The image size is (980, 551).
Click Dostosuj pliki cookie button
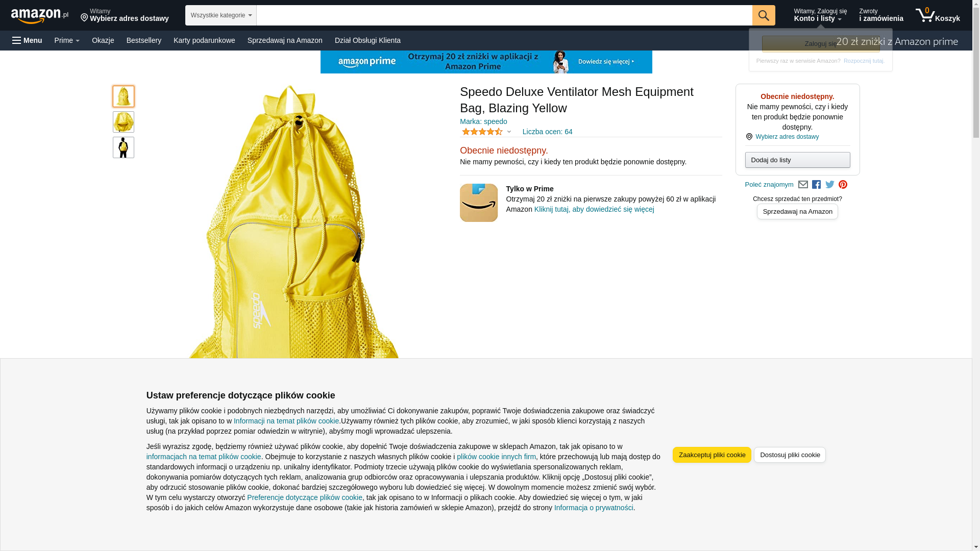point(789,455)
